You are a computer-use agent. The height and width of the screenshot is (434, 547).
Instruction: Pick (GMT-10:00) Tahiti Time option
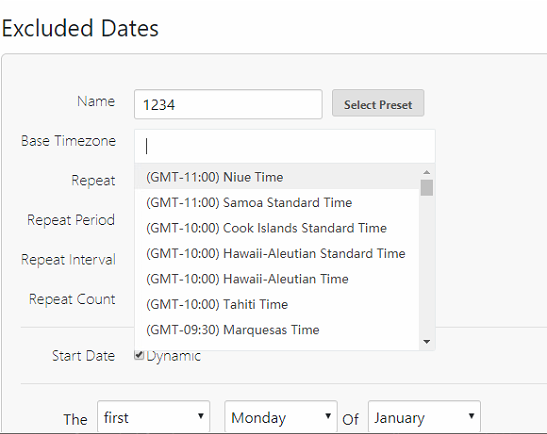click(277, 304)
